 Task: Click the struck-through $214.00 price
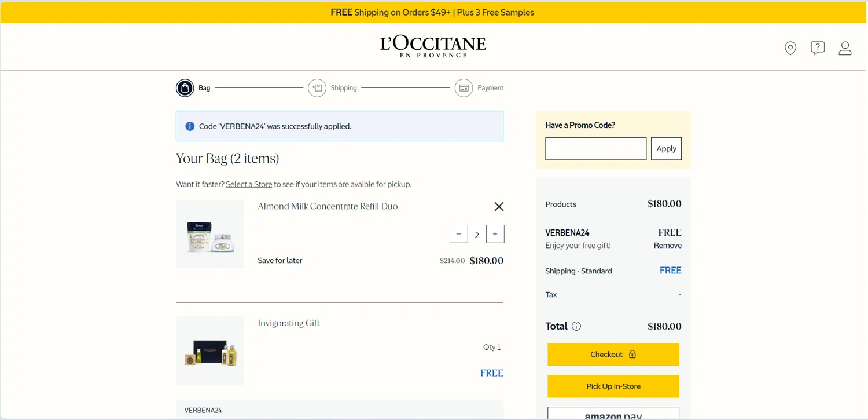[453, 261]
